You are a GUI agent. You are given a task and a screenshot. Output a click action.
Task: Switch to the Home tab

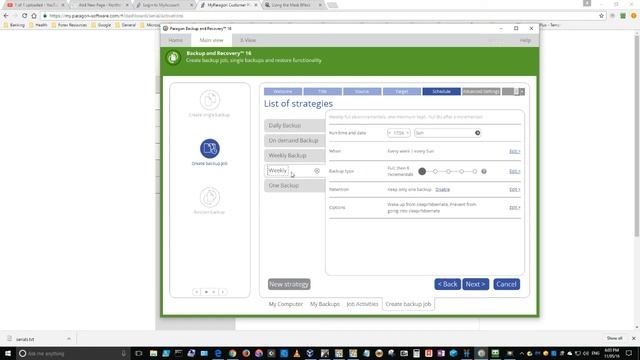click(x=176, y=40)
